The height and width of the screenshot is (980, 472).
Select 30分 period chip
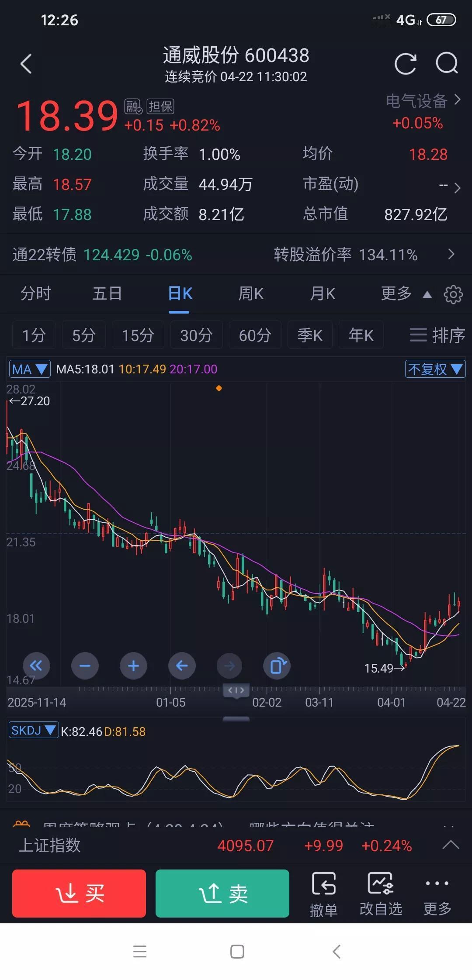point(197,335)
